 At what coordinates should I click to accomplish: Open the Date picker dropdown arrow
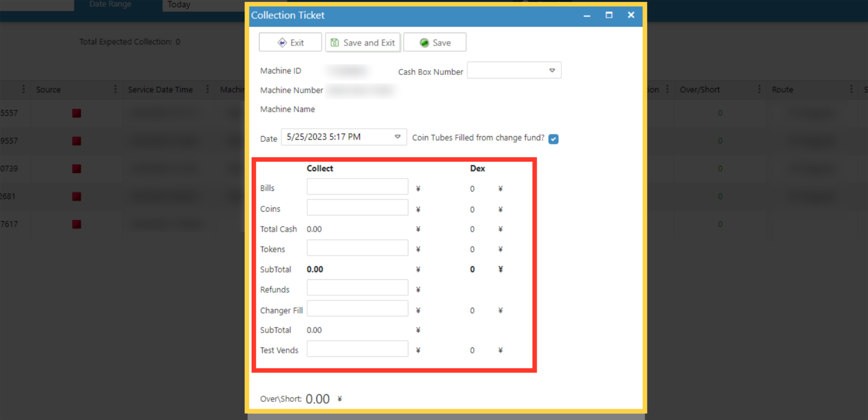point(397,137)
